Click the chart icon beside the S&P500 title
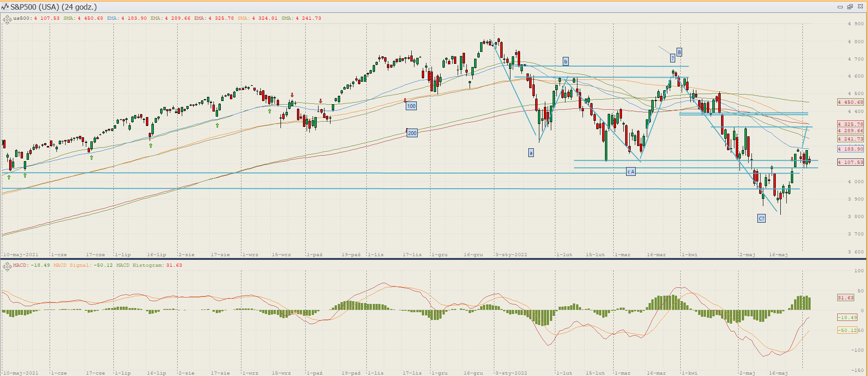This screenshot has height=376, width=868. click(x=5, y=7)
